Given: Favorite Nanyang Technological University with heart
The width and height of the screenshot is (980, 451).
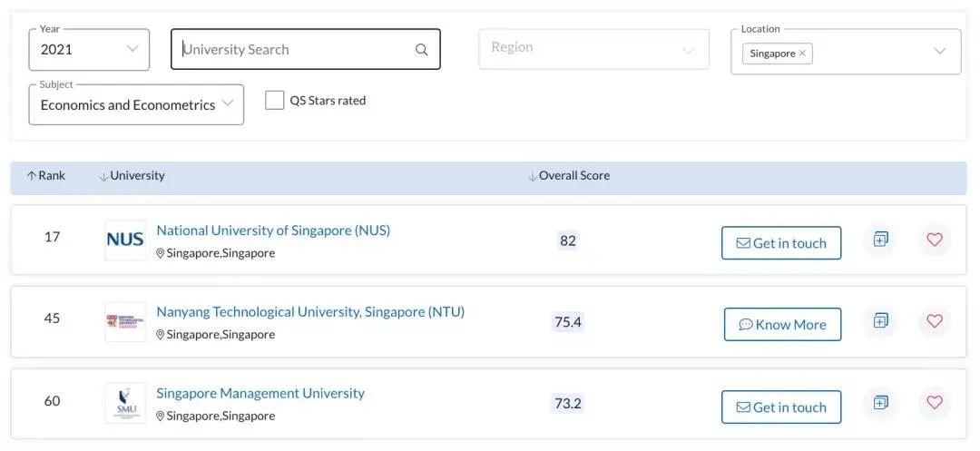Looking at the screenshot, I should (x=935, y=321).
